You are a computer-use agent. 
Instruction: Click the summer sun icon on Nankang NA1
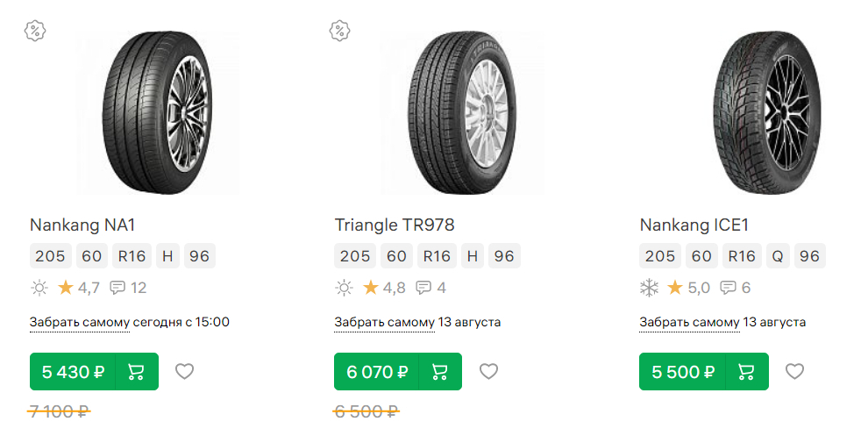tap(39, 288)
